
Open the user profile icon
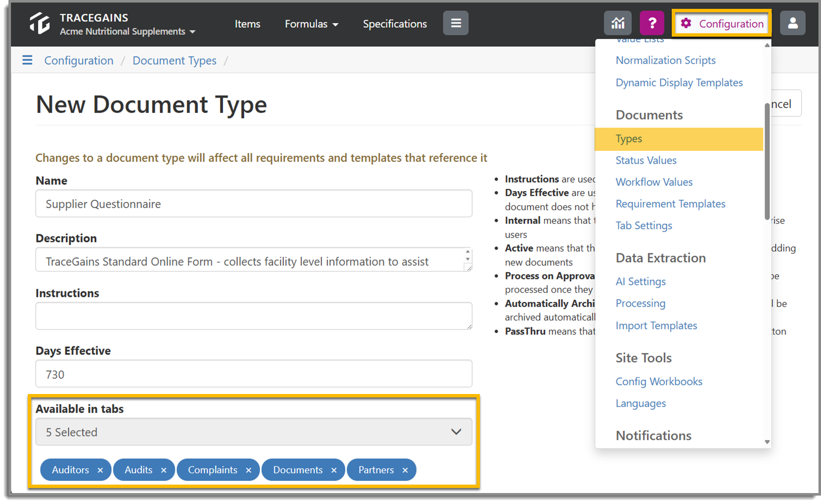793,23
